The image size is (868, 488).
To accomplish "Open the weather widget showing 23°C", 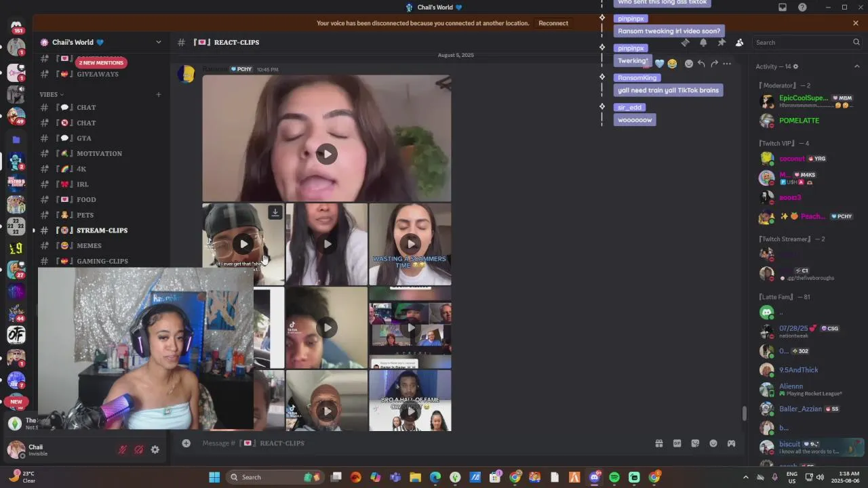I will tap(22, 477).
